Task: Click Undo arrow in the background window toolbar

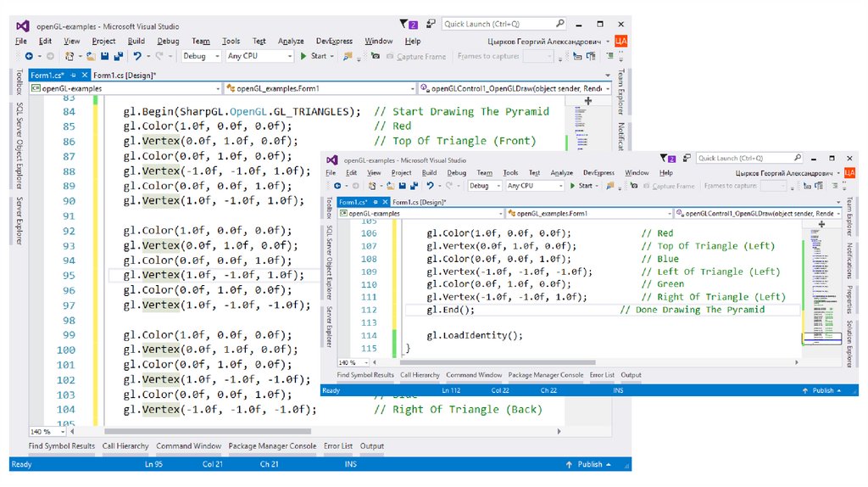Action: click(x=138, y=57)
